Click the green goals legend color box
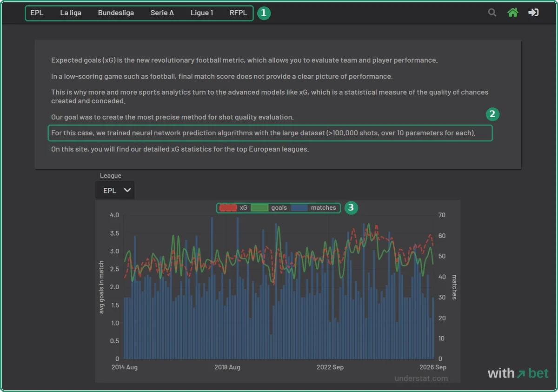This screenshot has height=392, width=558. pos(260,208)
